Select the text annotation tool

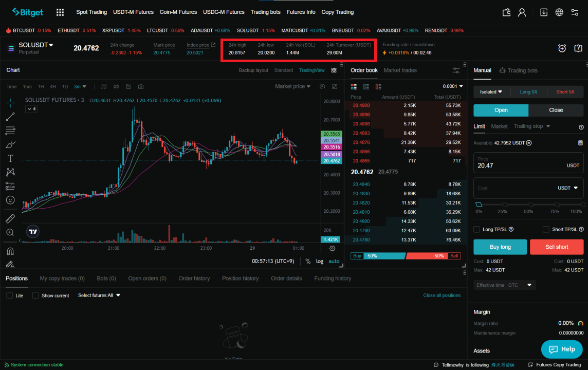point(10,158)
